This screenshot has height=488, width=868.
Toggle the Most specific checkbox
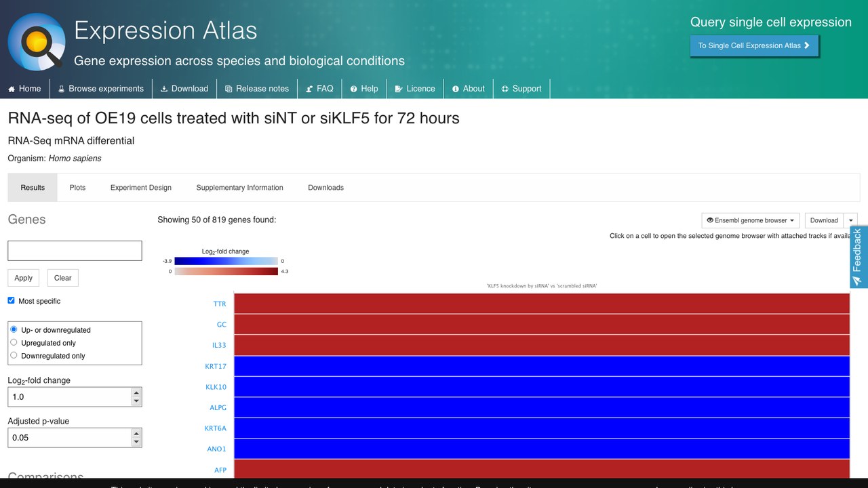11,300
